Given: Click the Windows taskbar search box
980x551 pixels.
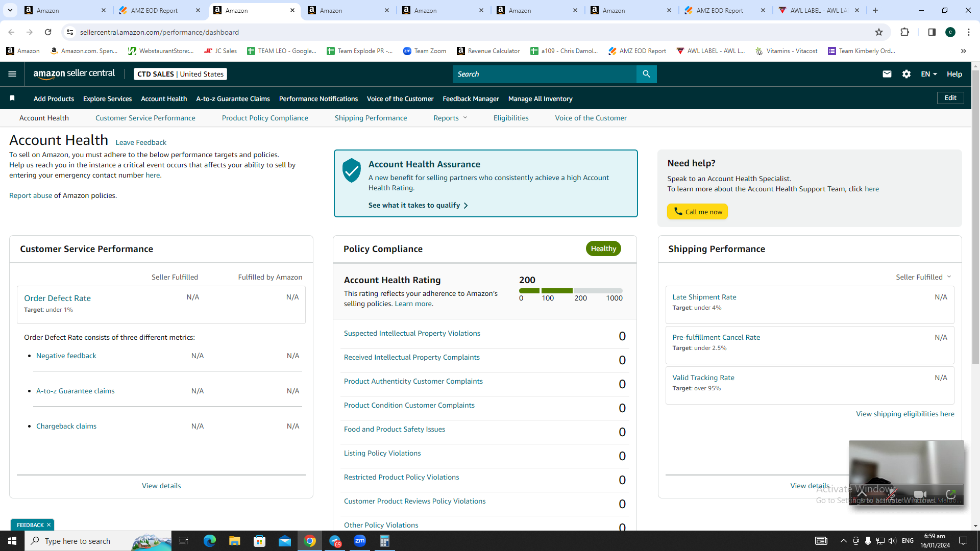Looking at the screenshot, I should 98,541.
